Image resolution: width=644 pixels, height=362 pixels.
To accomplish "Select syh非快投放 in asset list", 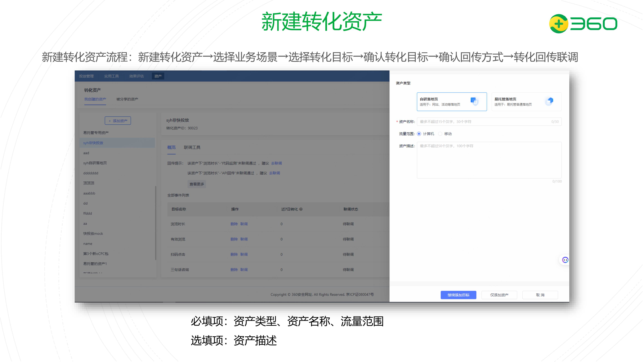I will point(117,143).
